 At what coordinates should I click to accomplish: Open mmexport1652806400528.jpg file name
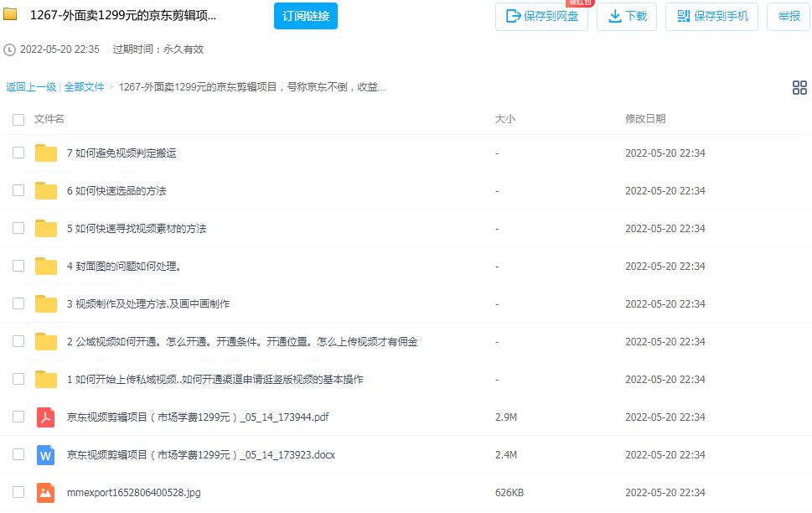(x=133, y=493)
